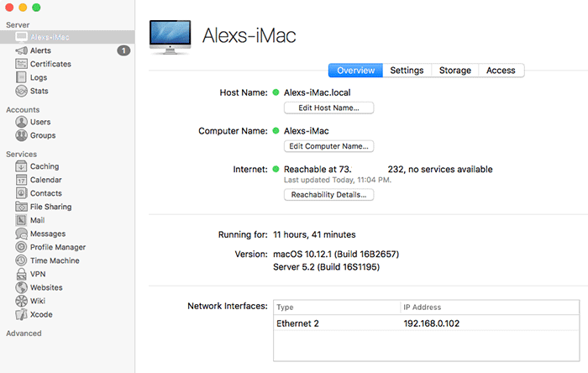The height and width of the screenshot is (373, 588).
Task: Click the Services sidebar section header
Action: pyautogui.click(x=21, y=154)
